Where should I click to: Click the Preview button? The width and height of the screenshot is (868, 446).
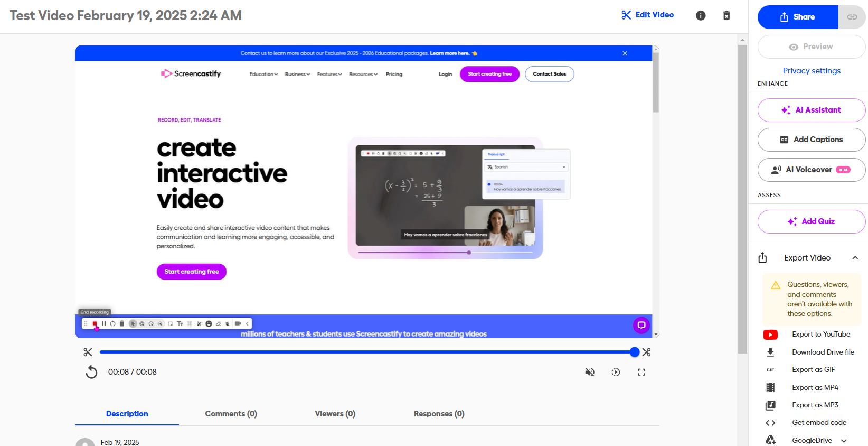coord(812,47)
